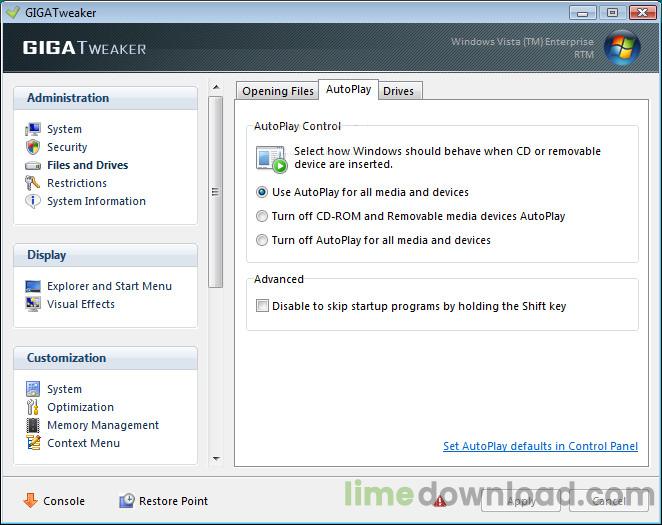Click the sidebar scroll up arrow
The width and height of the screenshot is (662, 525).
[x=216, y=87]
